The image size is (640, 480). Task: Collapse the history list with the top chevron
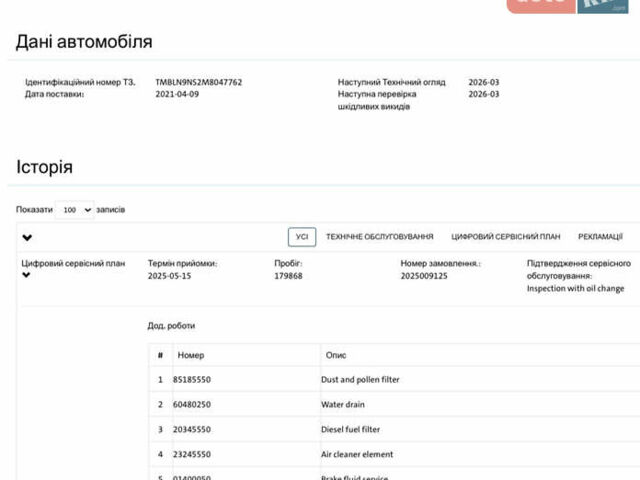click(27, 238)
